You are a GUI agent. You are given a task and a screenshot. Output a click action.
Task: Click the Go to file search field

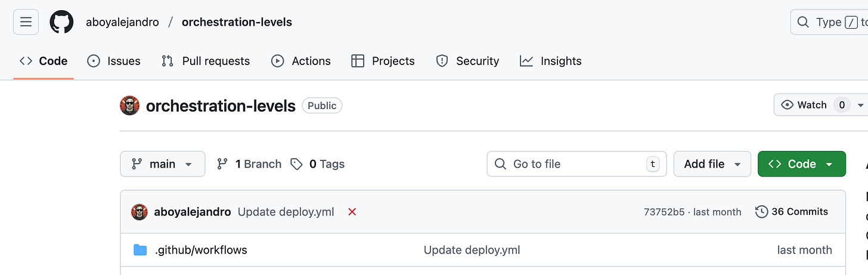pos(572,164)
